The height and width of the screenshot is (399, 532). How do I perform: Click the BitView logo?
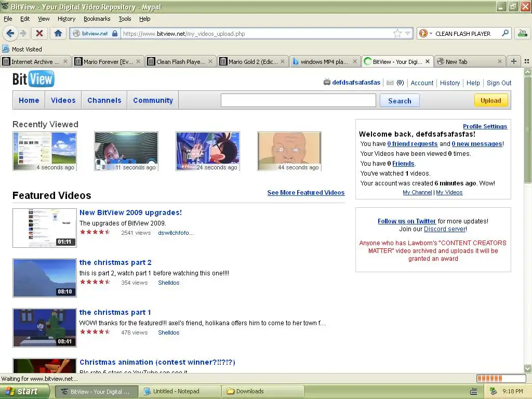pyautogui.click(x=33, y=79)
